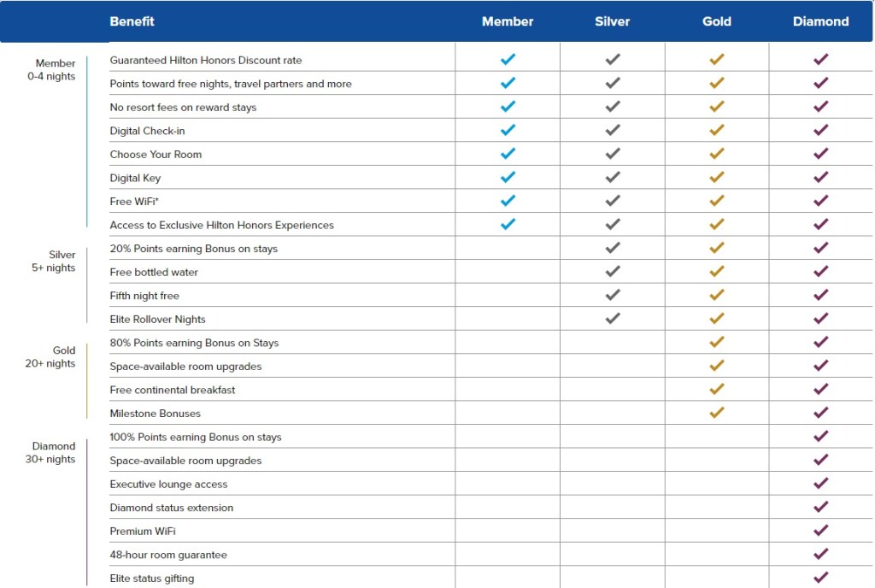Click the Guaranteed Hilton Honors Discount rate text
Viewport: 875px width, 588px height.
pos(206,61)
